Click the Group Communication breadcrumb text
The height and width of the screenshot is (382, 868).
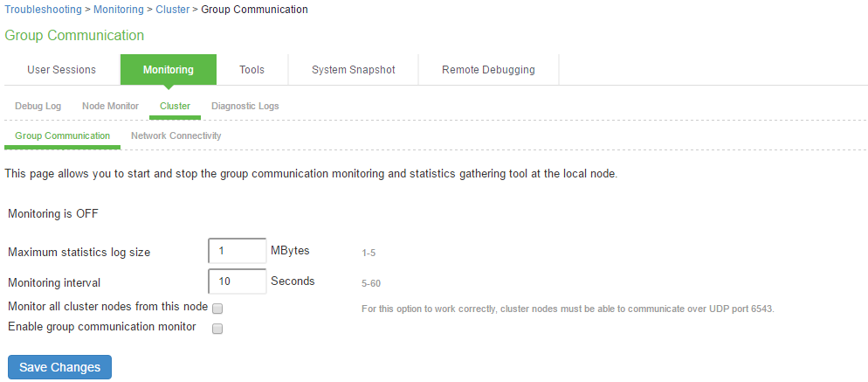(254, 10)
